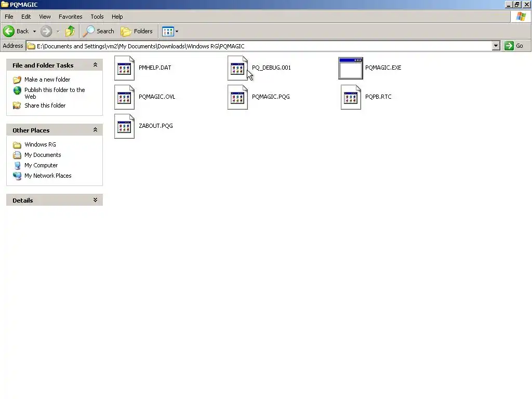Open My Documents link
The height and width of the screenshot is (399, 532).
click(x=43, y=155)
